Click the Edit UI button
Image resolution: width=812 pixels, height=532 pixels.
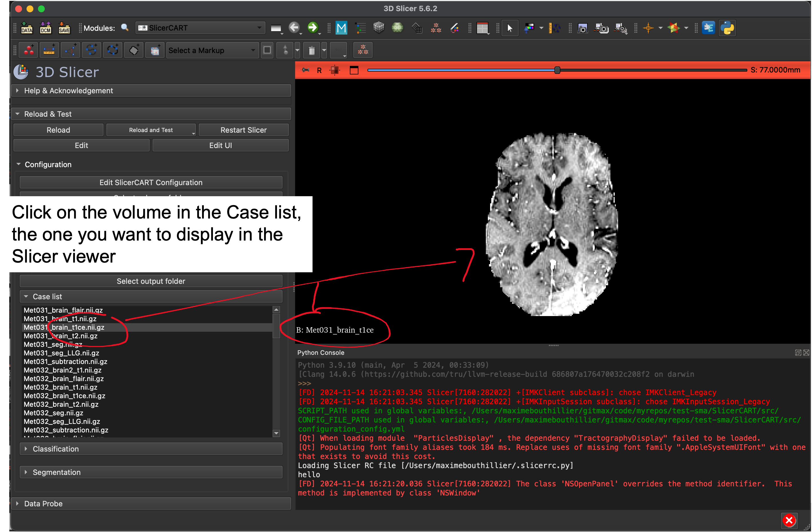[x=220, y=145]
